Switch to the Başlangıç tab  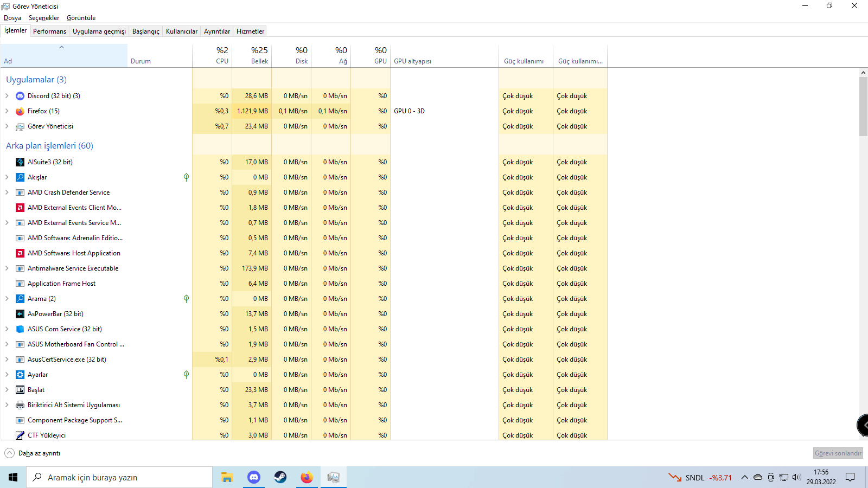click(146, 31)
